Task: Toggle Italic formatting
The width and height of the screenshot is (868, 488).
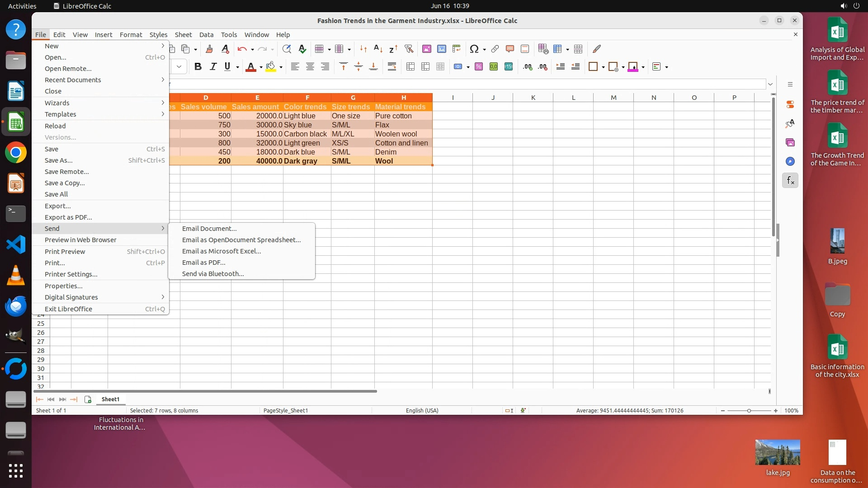Action: [x=213, y=67]
